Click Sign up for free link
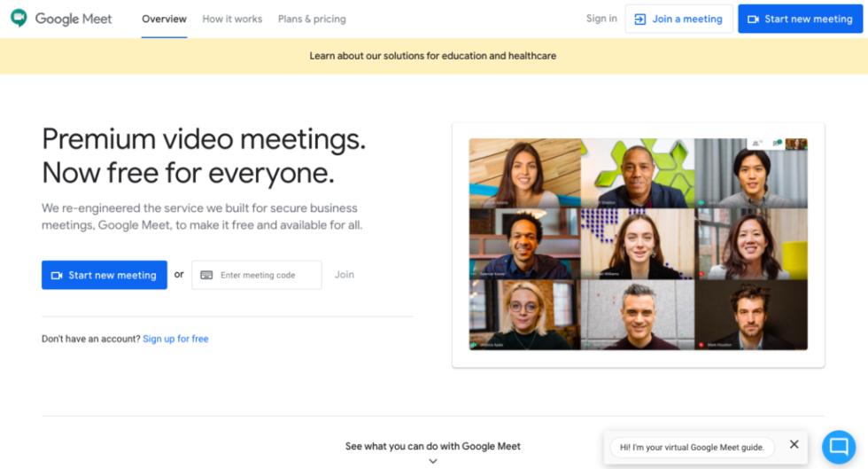The image size is (868, 469). [175, 339]
